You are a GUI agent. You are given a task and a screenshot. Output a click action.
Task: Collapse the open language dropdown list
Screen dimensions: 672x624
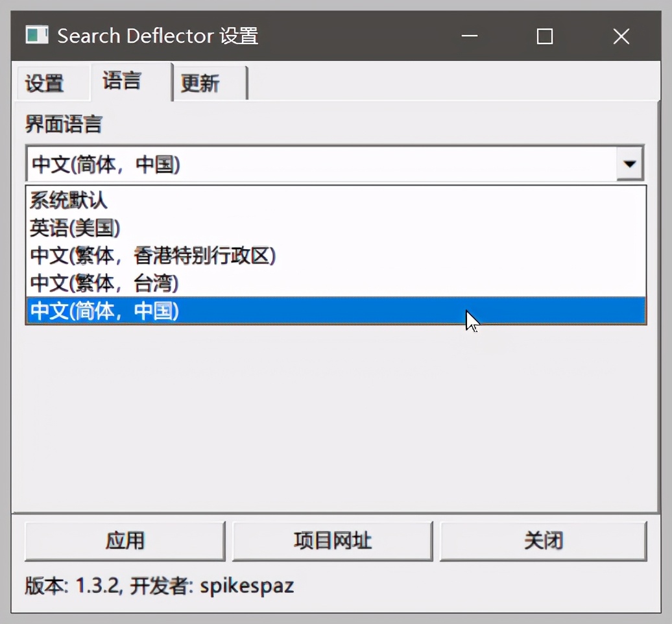click(629, 163)
